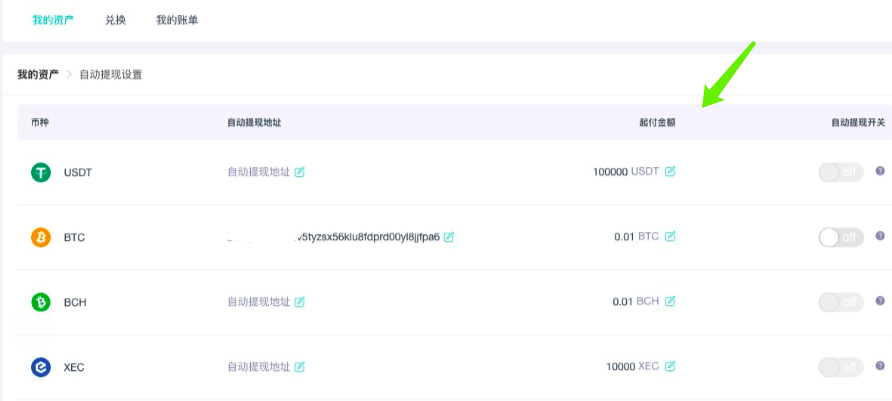
Task: Click the BTC coin logo
Action: (x=41, y=237)
